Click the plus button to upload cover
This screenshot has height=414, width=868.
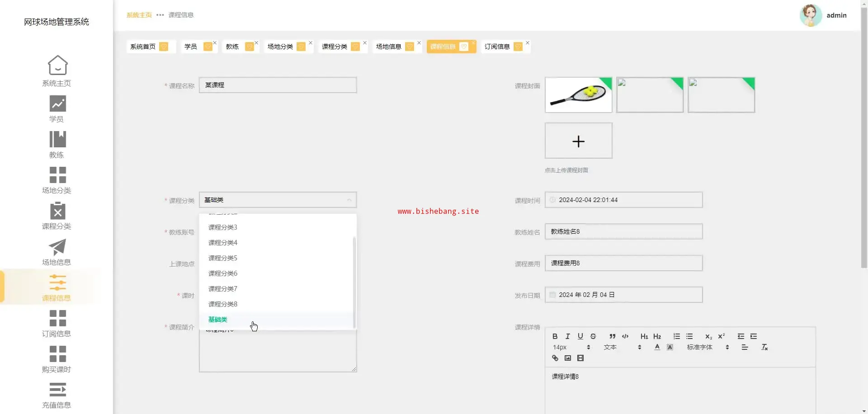coord(578,141)
